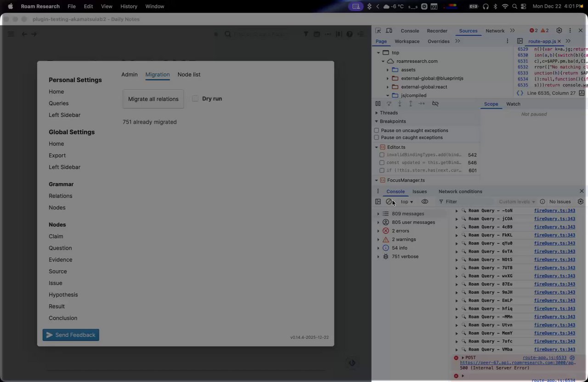Check the invalidBindingTypes.add breakpoint at line 542
The width and height of the screenshot is (588, 382).
coord(382,155)
